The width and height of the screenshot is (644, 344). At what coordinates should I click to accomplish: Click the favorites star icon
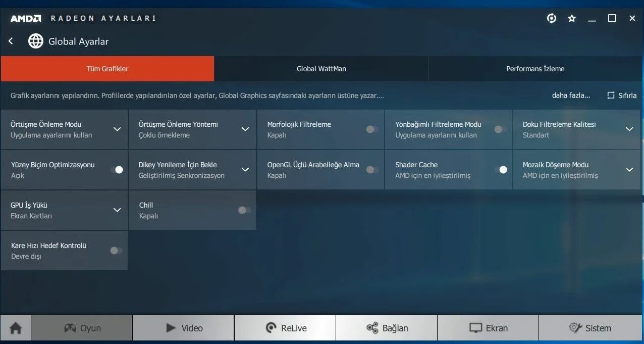coord(572,18)
